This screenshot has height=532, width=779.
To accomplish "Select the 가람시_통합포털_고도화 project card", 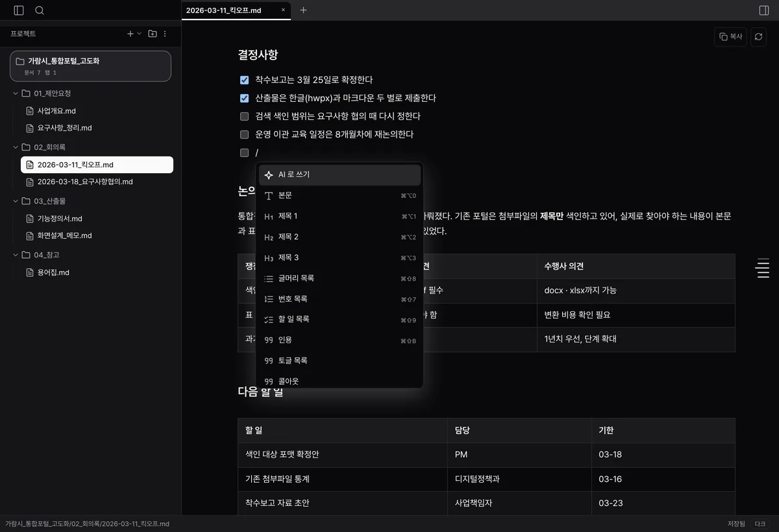I will 90,66.
